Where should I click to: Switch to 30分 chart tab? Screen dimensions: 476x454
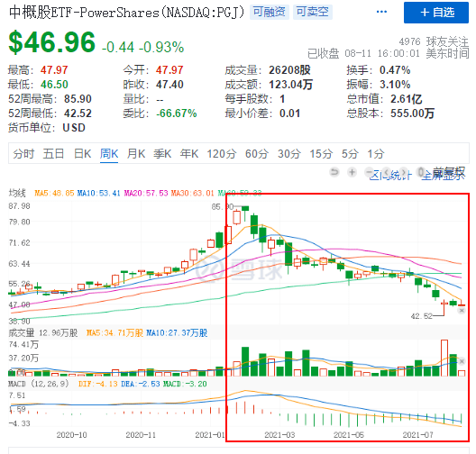coord(289,154)
